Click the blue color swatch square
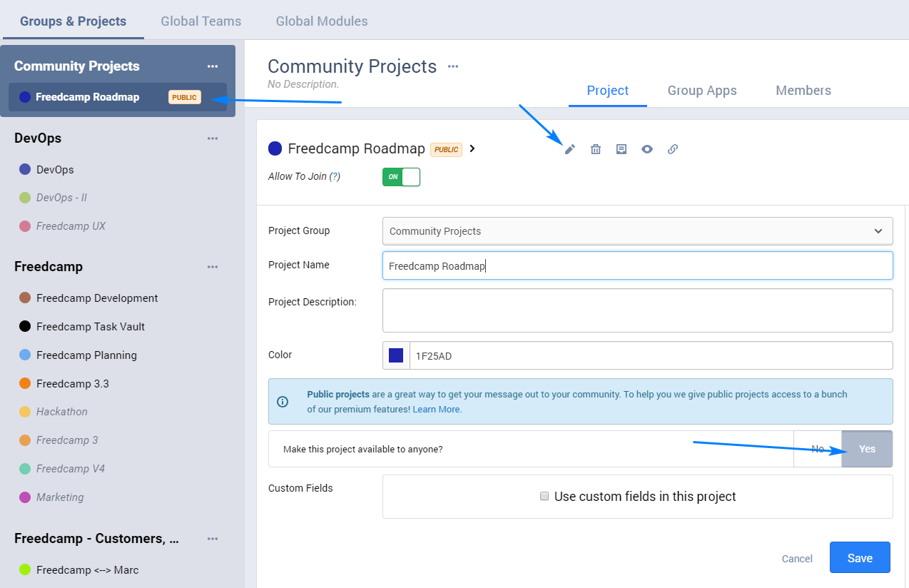This screenshot has height=588, width=909. (396, 355)
